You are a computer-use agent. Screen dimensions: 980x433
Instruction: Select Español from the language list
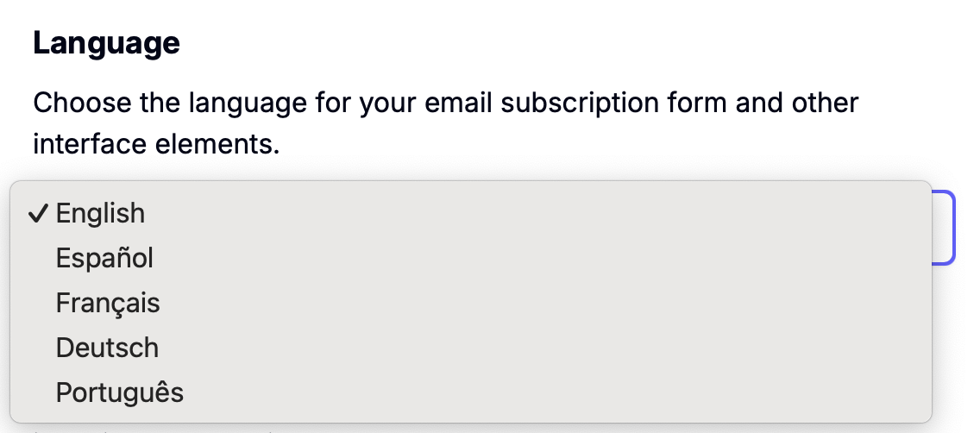click(x=104, y=258)
